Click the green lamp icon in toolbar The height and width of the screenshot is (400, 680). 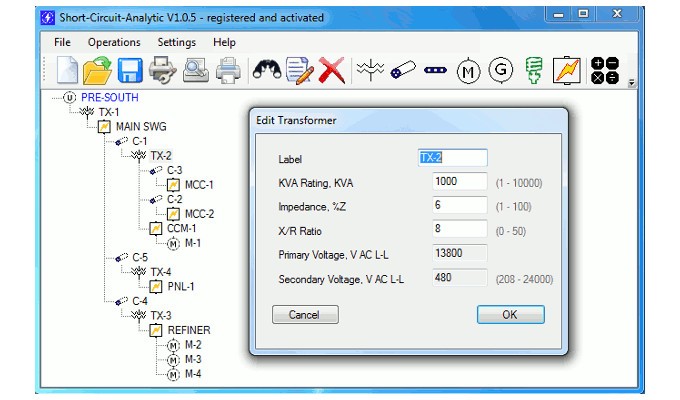(x=534, y=70)
